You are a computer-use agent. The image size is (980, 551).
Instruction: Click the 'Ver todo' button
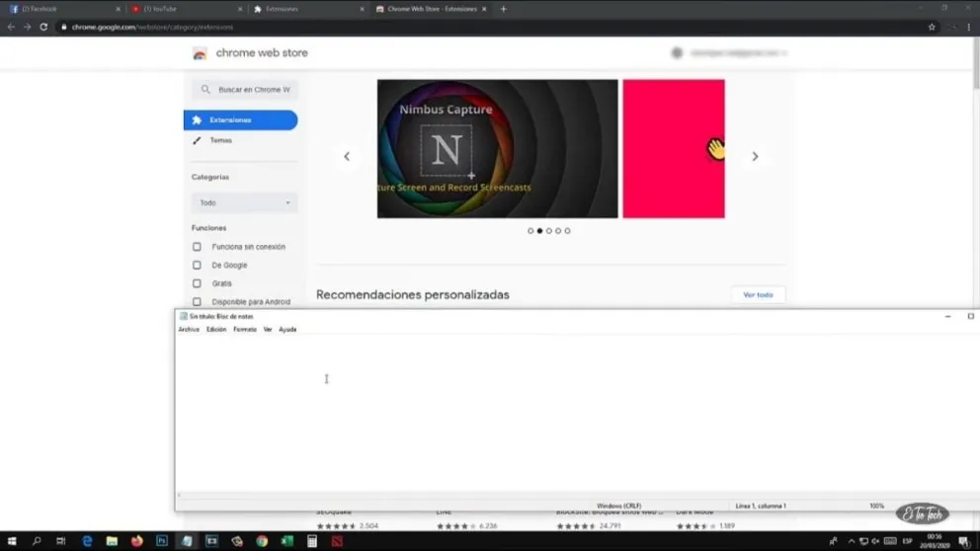click(x=758, y=295)
